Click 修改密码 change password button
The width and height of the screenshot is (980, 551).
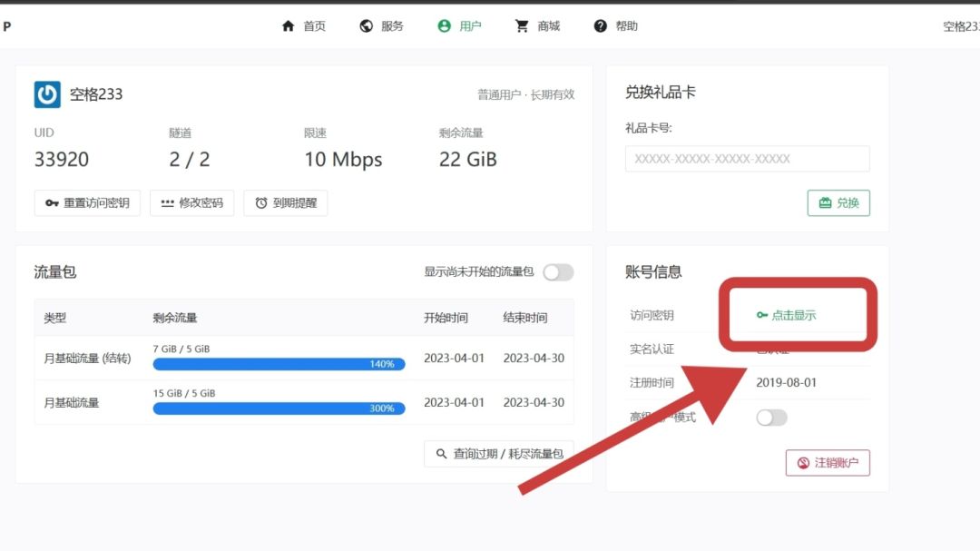click(x=191, y=203)
